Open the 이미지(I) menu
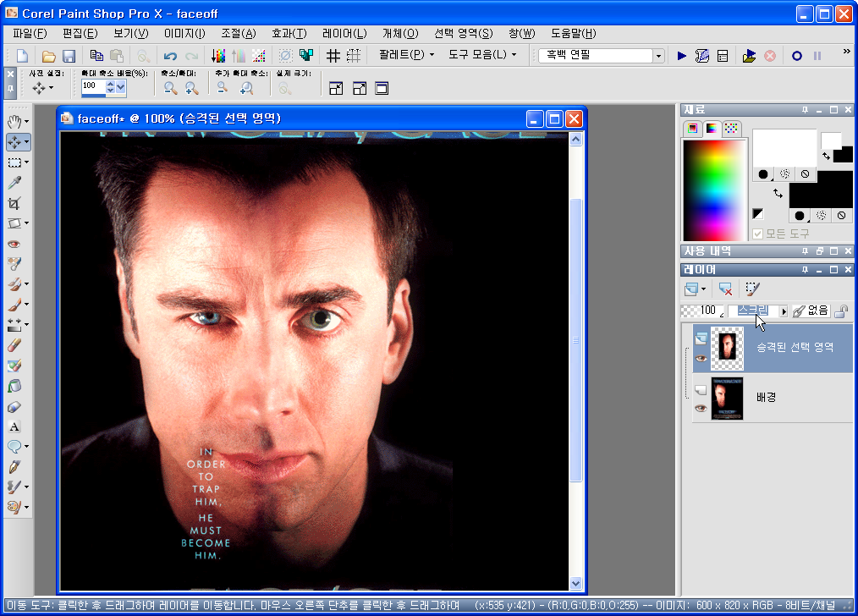858x616 pixels. (x=184, y=33)
